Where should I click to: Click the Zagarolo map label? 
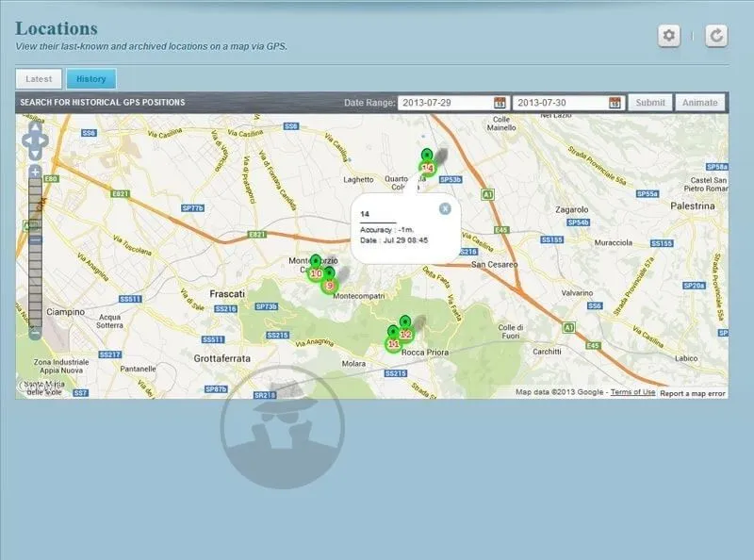pos(572,209)
